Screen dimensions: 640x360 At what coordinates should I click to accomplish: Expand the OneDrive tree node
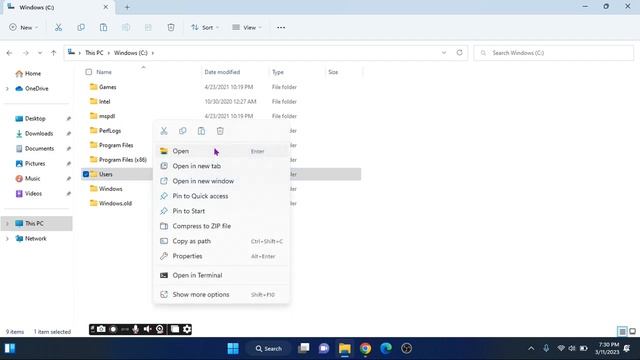tap(7, 89)
